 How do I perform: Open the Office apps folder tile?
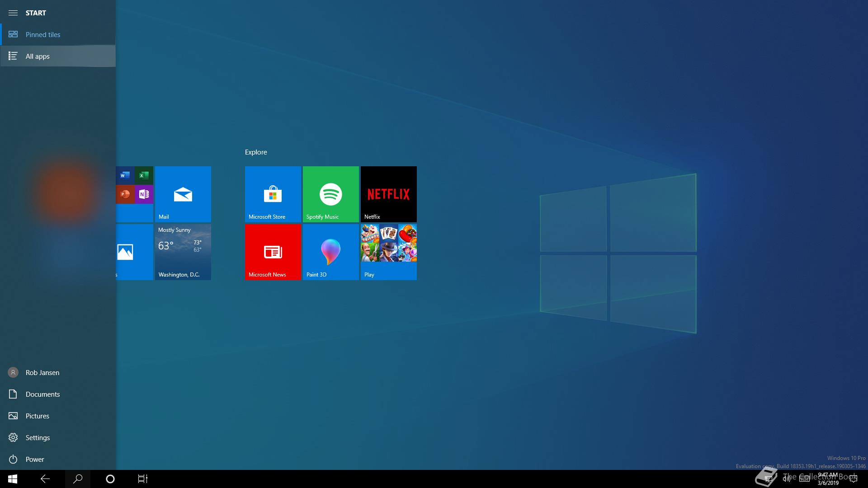[x=135, y=194]
